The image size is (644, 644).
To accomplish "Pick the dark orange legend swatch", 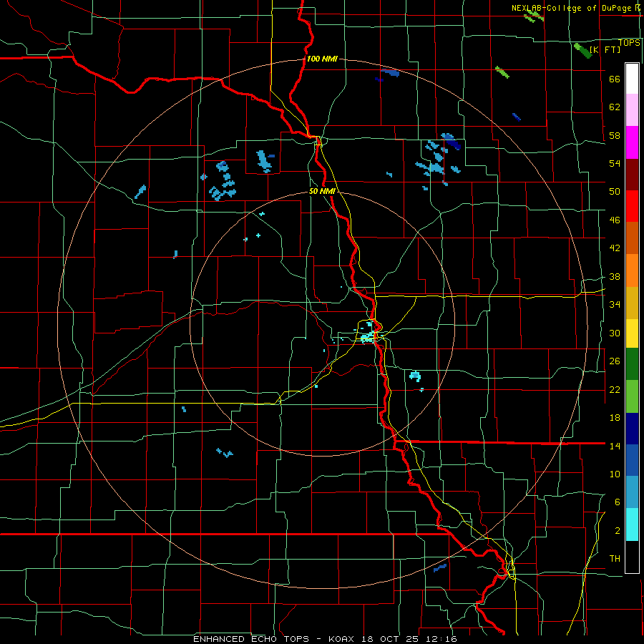I will pyautogui.click(x=632, y=238).
